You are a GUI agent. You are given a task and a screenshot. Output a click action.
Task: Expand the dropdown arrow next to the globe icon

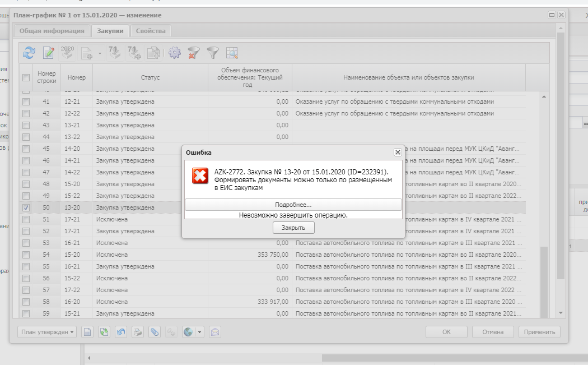(x=199, y=332)
